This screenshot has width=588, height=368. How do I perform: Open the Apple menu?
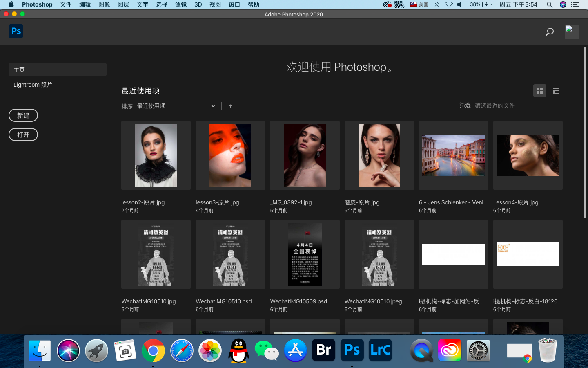point(11,4)
